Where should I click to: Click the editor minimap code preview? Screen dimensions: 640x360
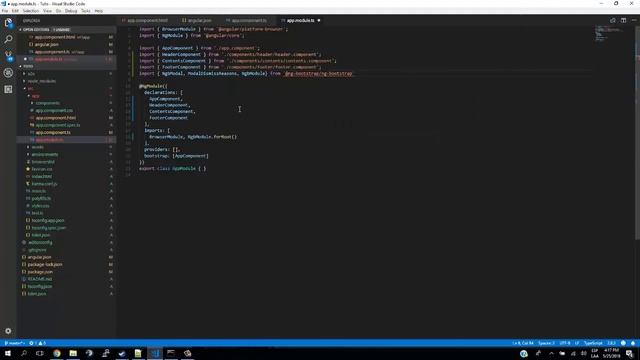pos(608,33)
